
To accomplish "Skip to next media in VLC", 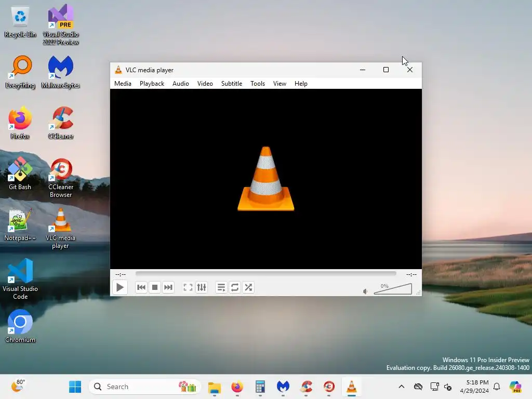I will 168,287.
